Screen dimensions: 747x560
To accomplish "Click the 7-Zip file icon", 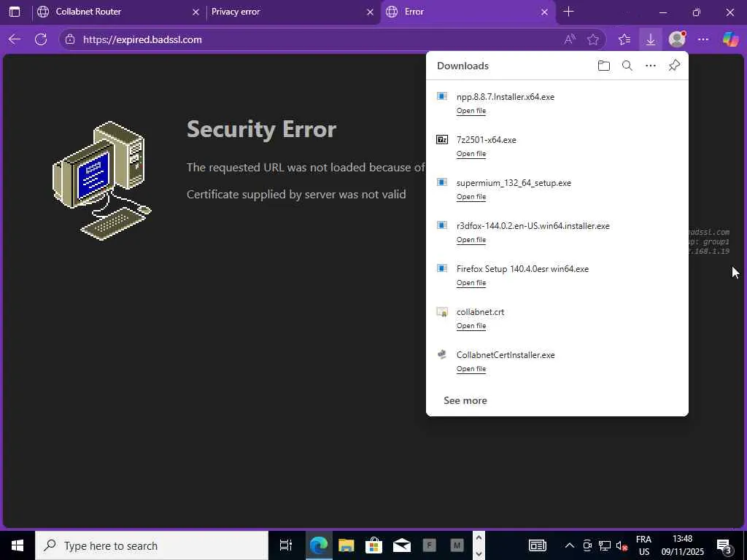I will 442,139.
